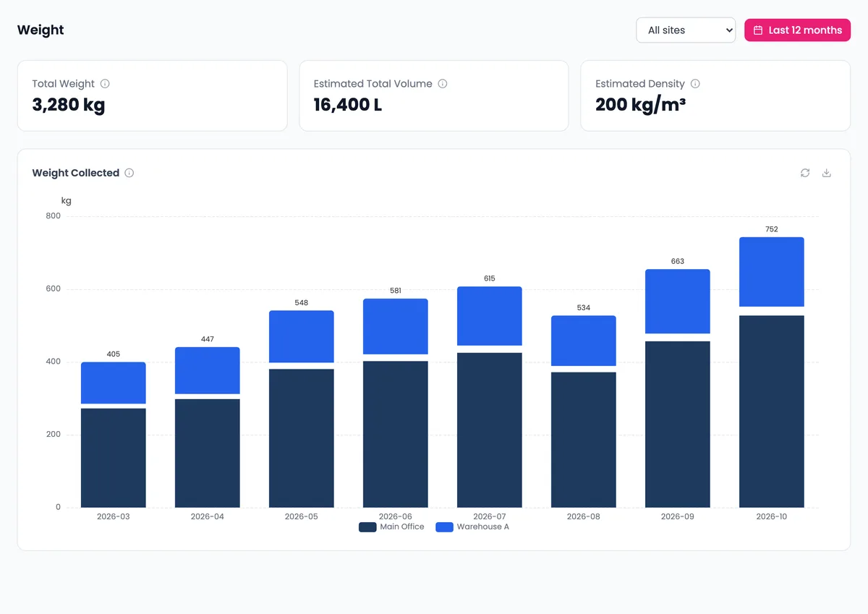
Task: Click the 3,280 kg total weight value
Action: [69, 105]
